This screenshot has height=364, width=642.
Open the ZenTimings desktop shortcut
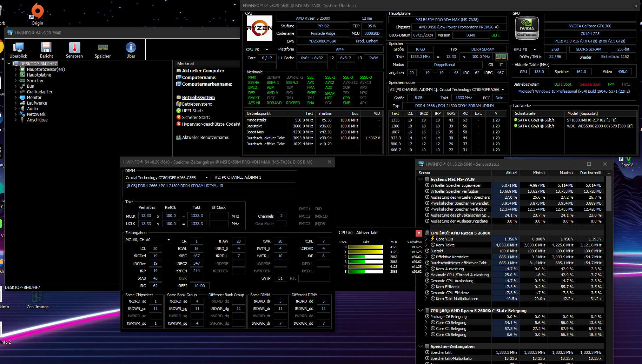click(x=37, y=299)
